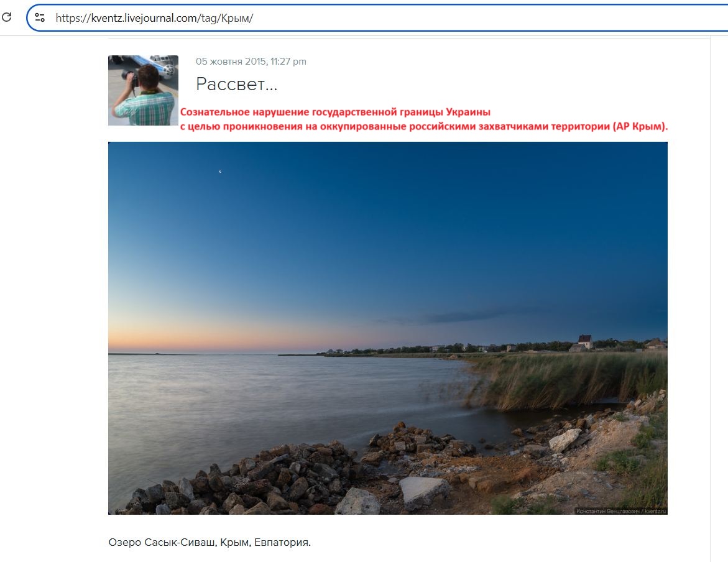Open the author's photographer avatar
The width and height of the screenshot is (728, 562).
(143, 90)
